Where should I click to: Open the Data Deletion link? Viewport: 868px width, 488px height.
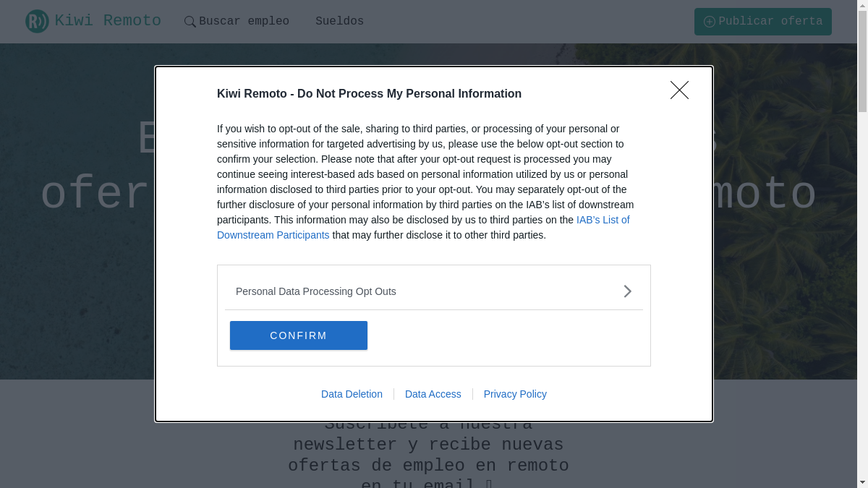tap(352, 394)
